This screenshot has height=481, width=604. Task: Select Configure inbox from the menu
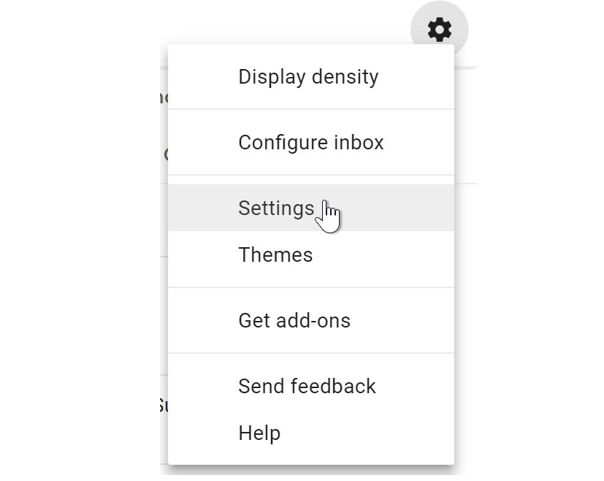coord(311,142)
